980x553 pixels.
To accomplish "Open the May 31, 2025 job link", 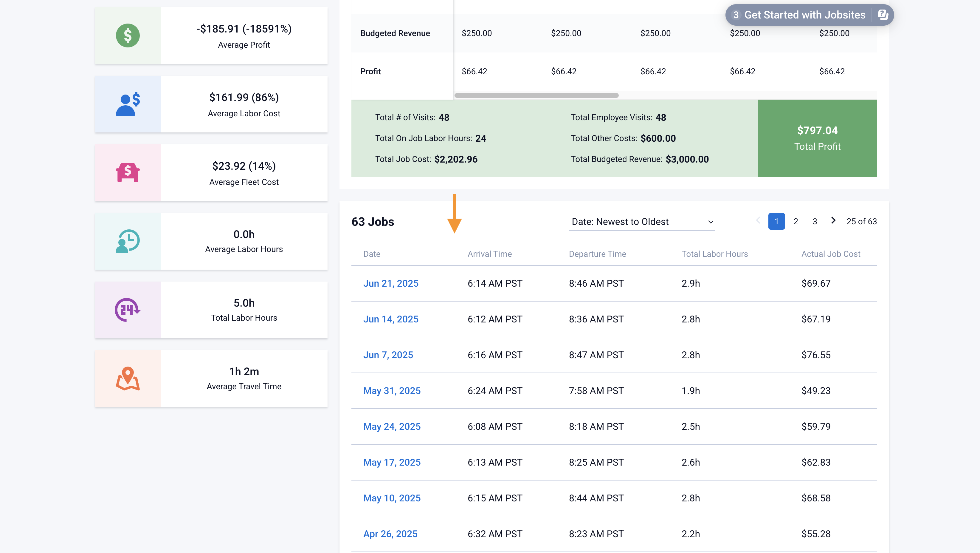I will pyautogui.click(x=391, y=390).
